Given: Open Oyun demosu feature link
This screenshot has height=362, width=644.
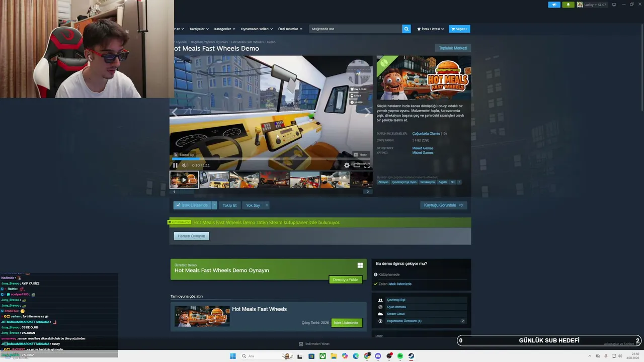Looking at the screenshot, I should 396,307.
